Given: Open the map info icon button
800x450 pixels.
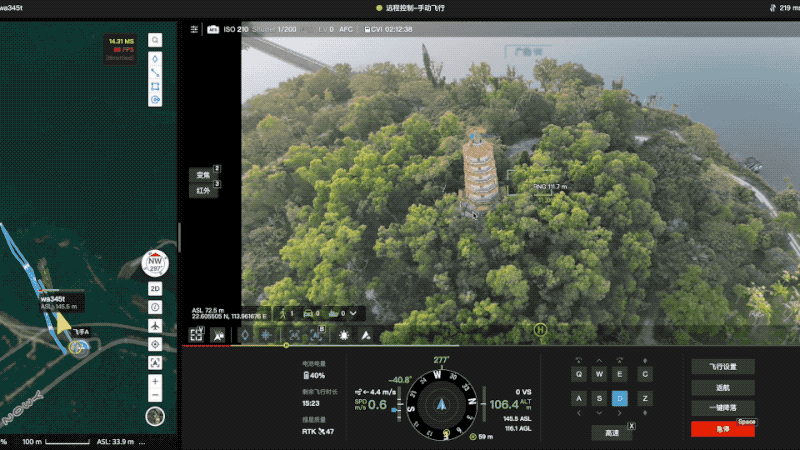Looking at the screenshot, I should click(x=155, y=307).
